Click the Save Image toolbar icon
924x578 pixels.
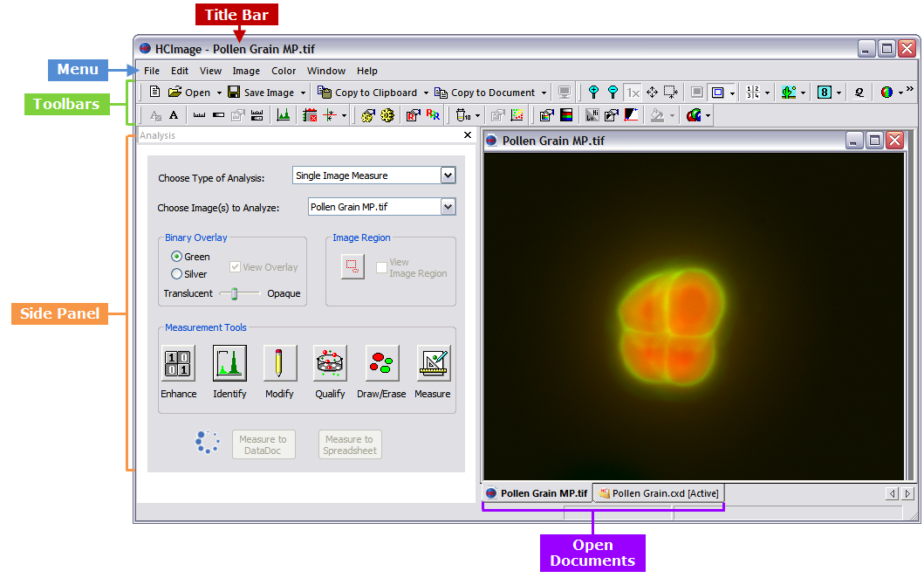(x=234, y=93)
